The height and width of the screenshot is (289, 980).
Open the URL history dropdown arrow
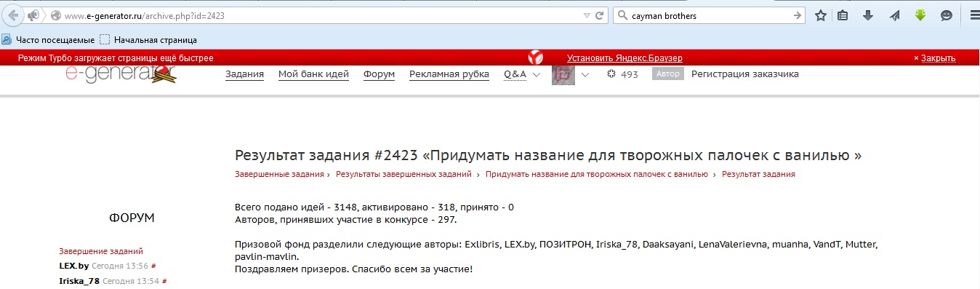(x=587, y=15)
